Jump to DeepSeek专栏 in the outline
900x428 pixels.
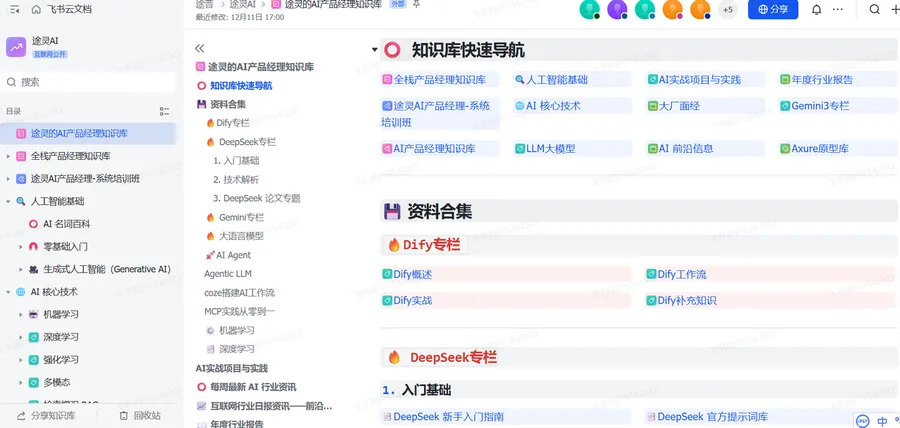247,142
